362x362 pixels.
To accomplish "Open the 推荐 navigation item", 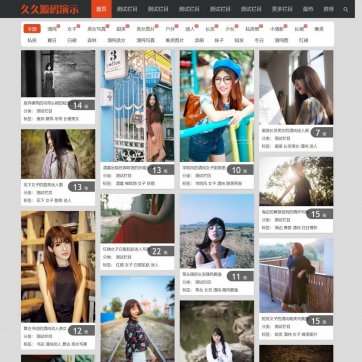I will (328, 9).
